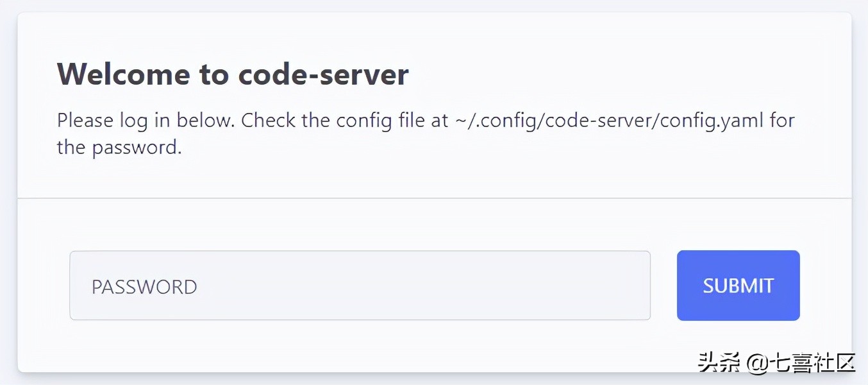Click the word Welcome in the heading
868x385 pixels.
[x=124, y=74]
